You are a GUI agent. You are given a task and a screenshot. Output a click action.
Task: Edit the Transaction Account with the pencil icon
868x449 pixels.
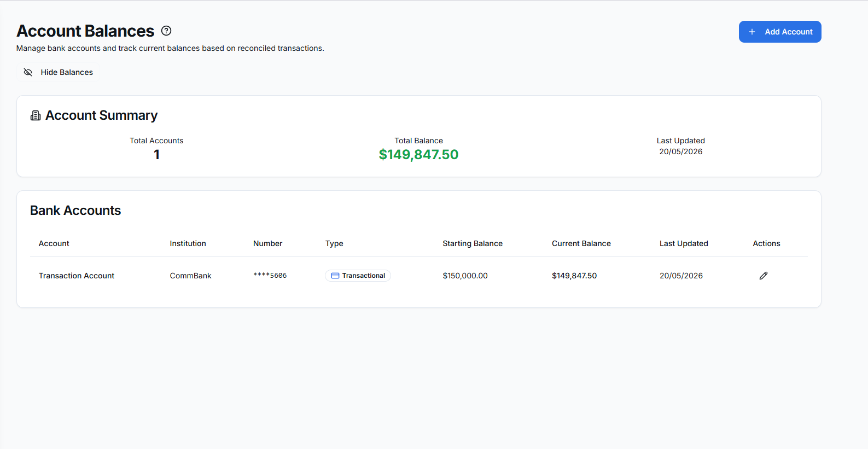pyautogui.click(x=764, y=276)
